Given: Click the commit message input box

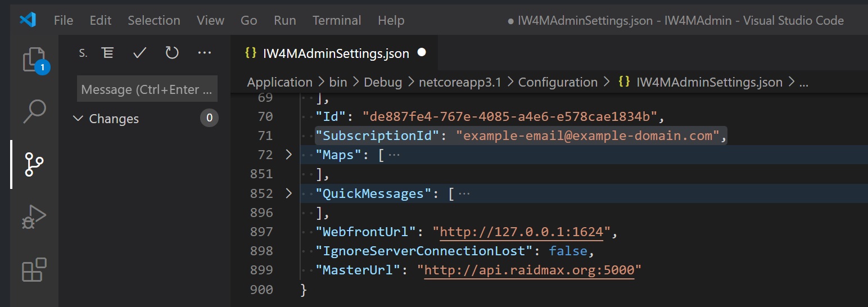Looking at the screenshot, I should [x=147, y=89].
